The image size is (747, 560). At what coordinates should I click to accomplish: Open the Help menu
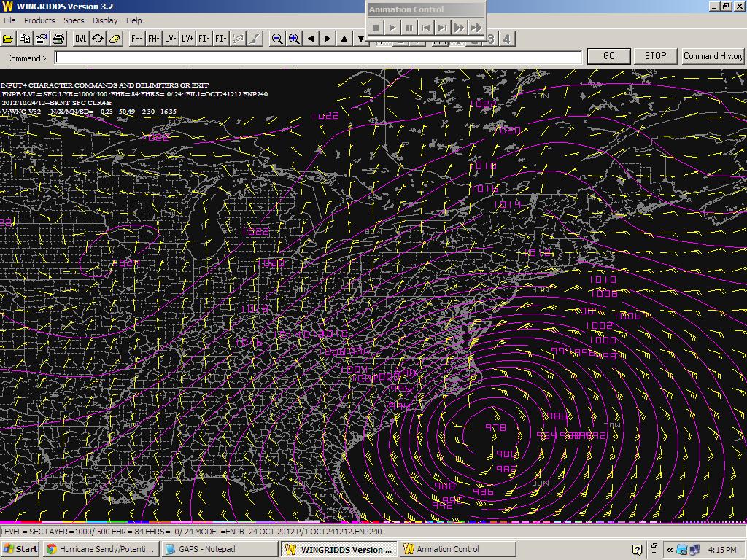click(134, 20)
